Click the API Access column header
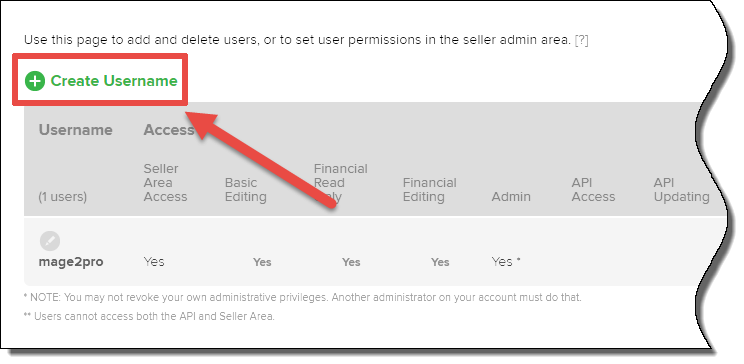744x364 pixels. pyautogui.click(x=593, y=190)
